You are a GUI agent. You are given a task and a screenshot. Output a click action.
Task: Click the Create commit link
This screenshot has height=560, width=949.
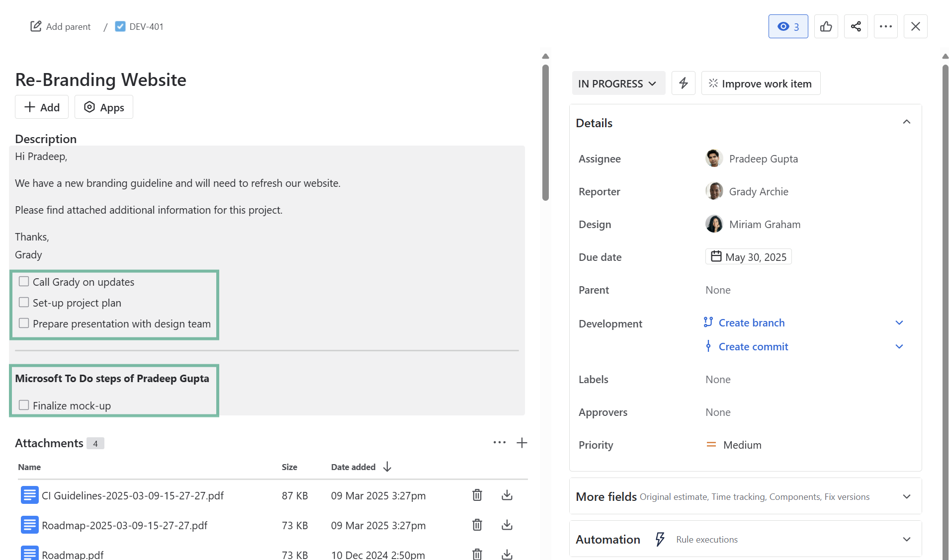pyautogui.click(x=753, y=347)
